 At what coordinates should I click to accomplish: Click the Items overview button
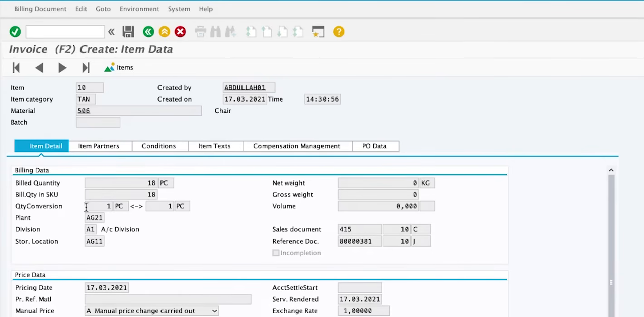[x=119, y=67]
